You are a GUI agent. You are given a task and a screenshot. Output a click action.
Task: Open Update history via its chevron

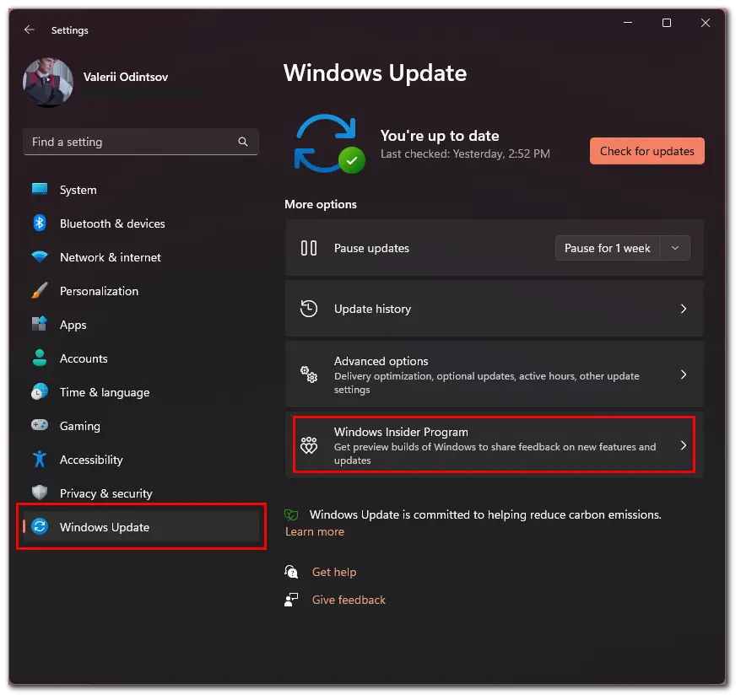click(x=684, y=309)
